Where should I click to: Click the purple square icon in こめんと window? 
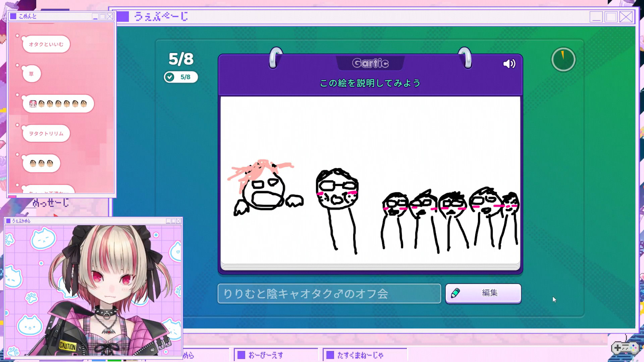(13, 16)
